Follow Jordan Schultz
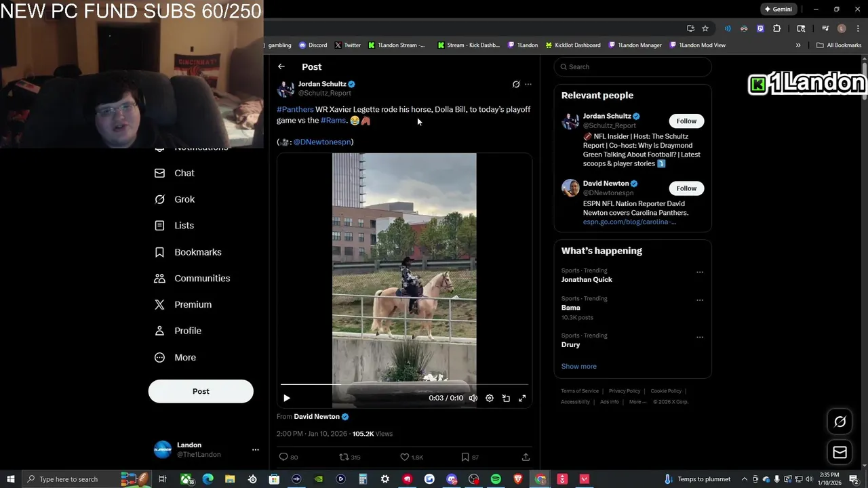The image size is (868, 488). (x=686, y=121)
